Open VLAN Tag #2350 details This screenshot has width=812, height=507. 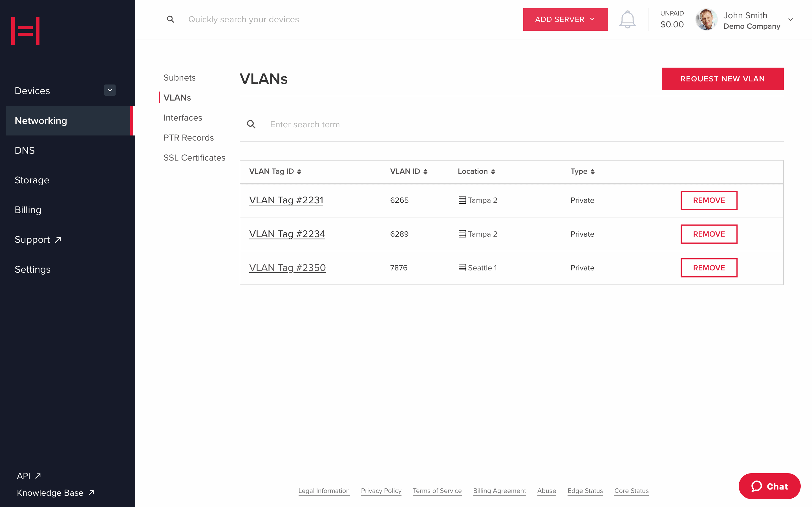[287, 268]
